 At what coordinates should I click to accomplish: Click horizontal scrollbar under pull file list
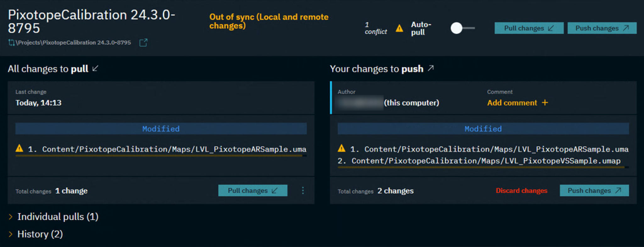159,156
